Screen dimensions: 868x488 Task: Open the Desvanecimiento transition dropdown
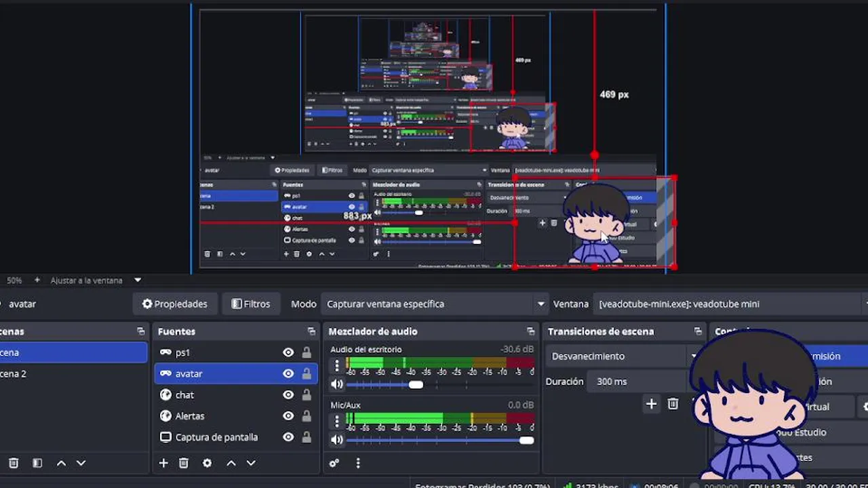[623, 356]
